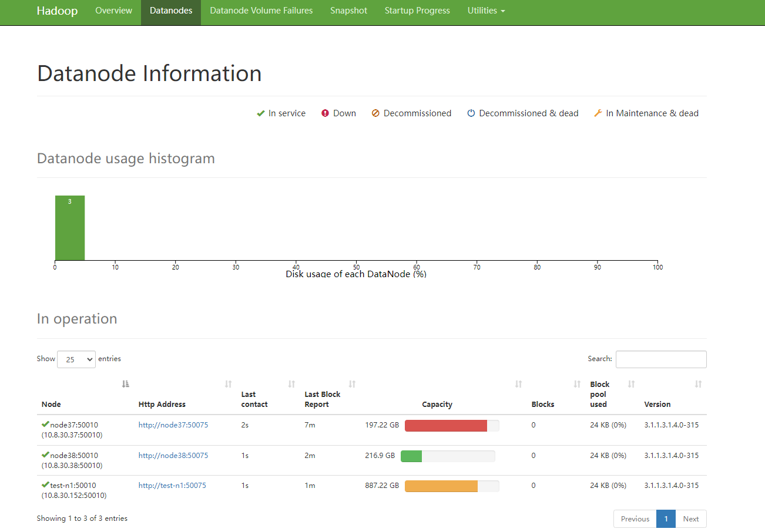The width and height of the screenshot is (765, 532).
Task: Click the red capacity bar for node37
Action: point(446,426)
